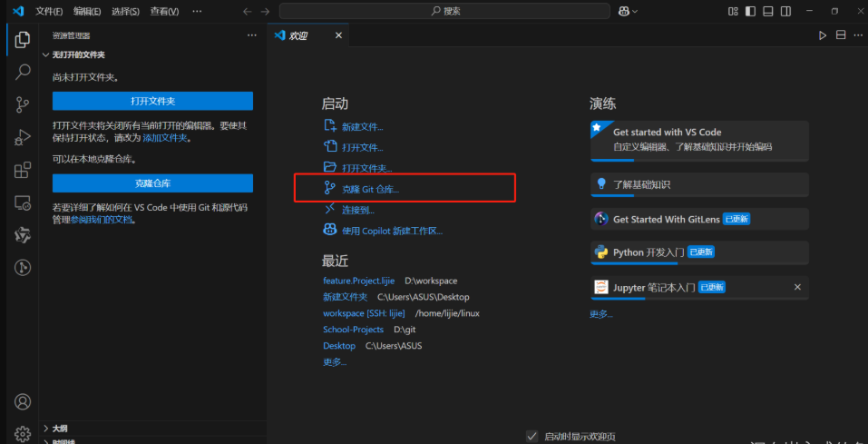Open recent feature.Project.lijie
Viewport: 868px width, 444px height.
358,281
